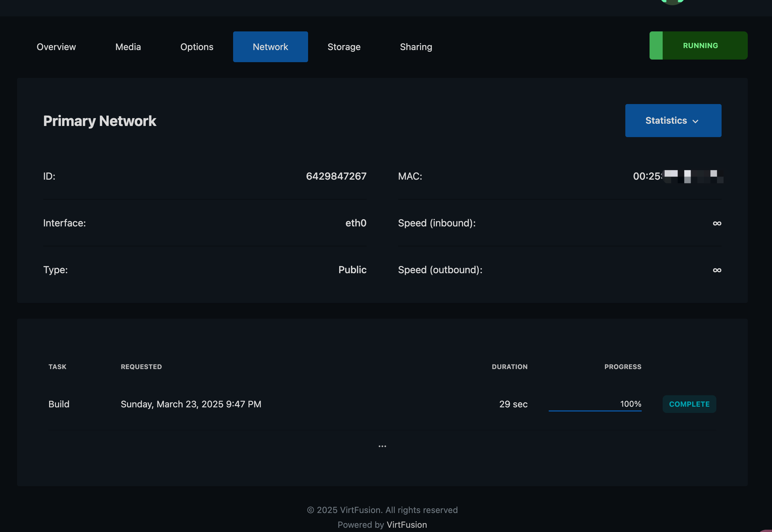The image size is (772, 532).
Task: Click inbound speed infinity symbol
Action: [x=717, y=223]
